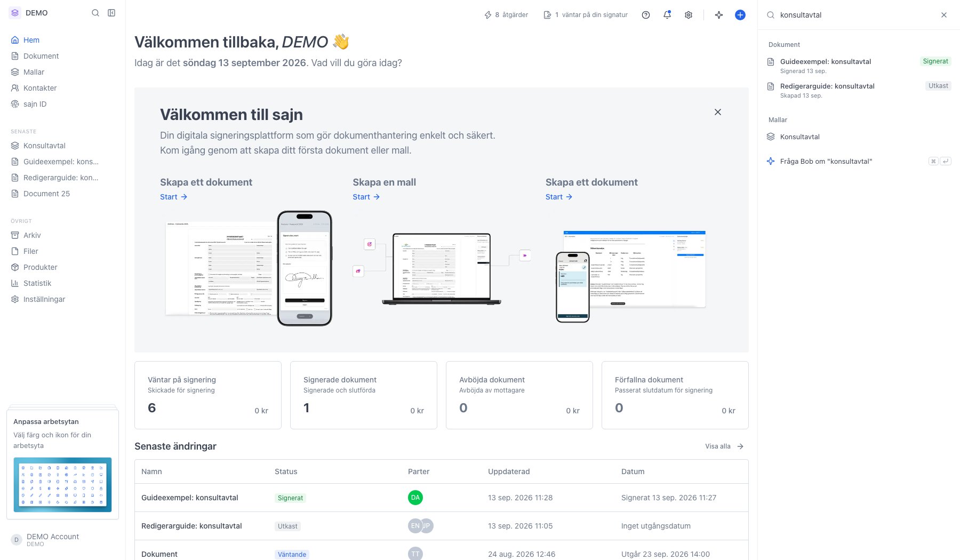Click the konsultavtal search input field

tap(856, 15)
